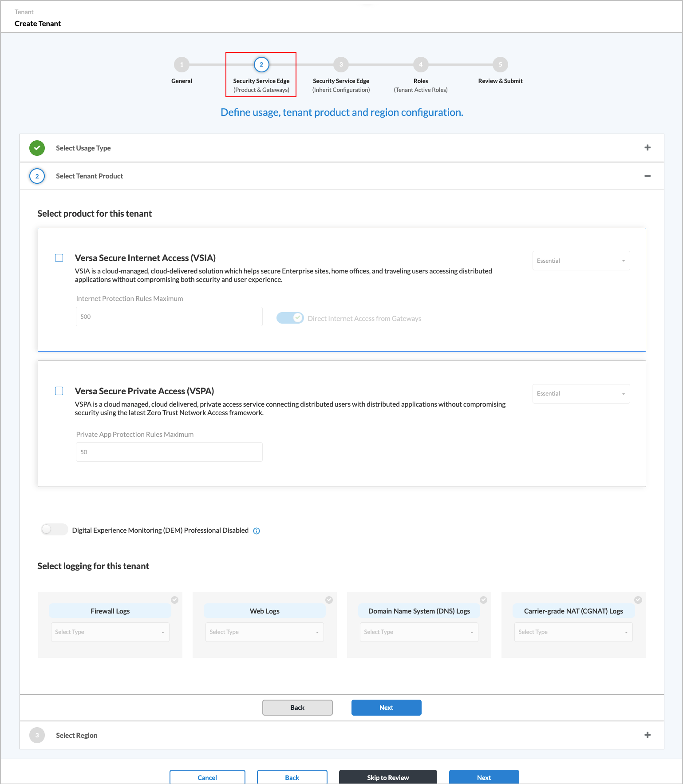
Task: Expand Select Region section with plus icon
Action: click(x=647, y=735)
